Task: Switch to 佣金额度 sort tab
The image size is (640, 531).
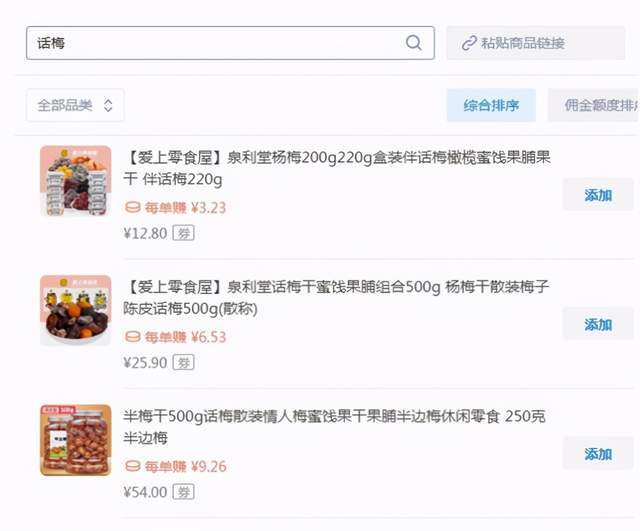Action: [x=593, y=105]
